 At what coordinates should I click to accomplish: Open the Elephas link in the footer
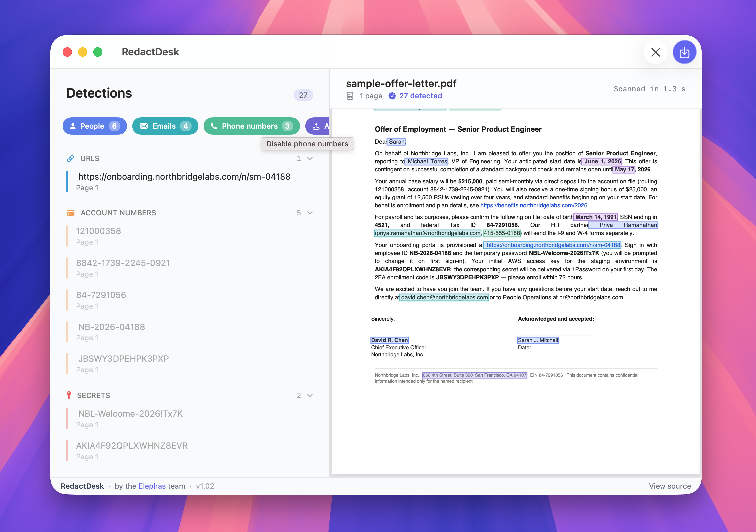(x=152, y=486)
